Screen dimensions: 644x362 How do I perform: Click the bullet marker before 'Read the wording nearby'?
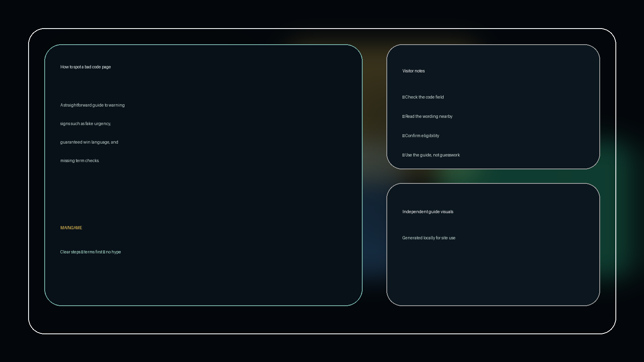pos(403,116)
